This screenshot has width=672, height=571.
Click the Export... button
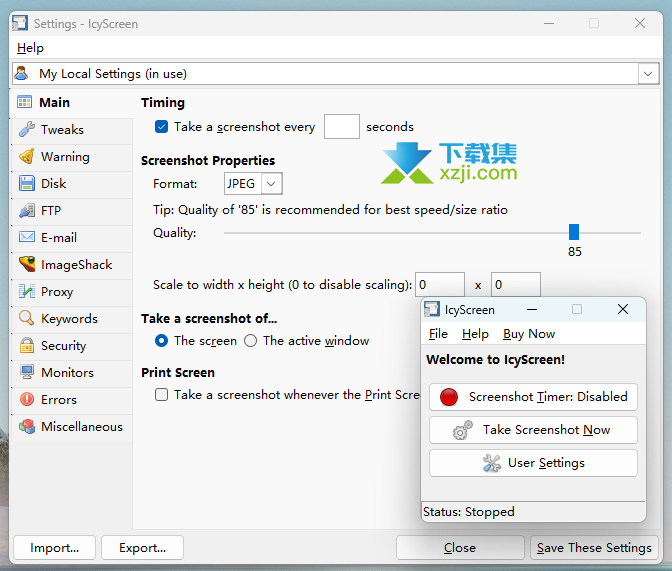pos(142,547)
